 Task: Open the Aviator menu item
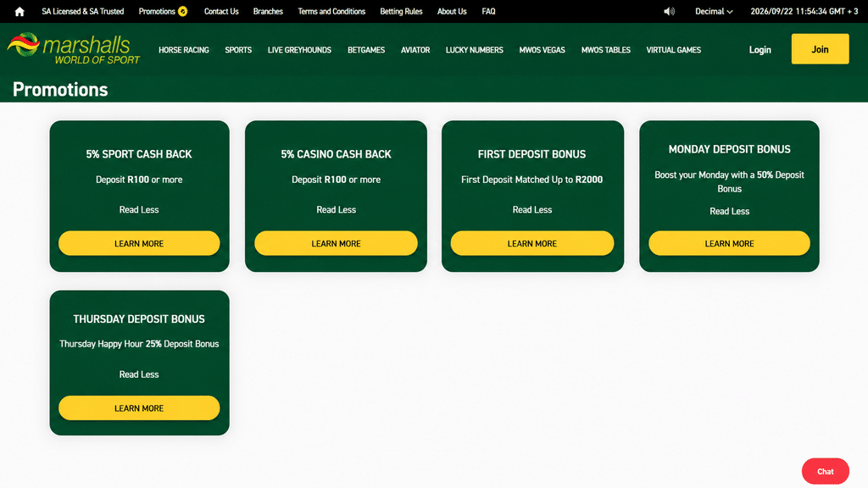[x=415, y=50]
